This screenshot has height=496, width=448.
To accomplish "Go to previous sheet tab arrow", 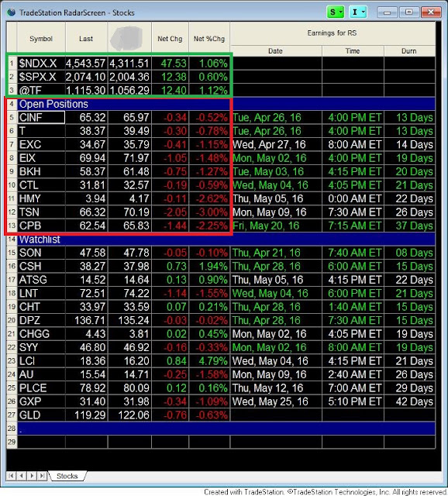I will pyautogui.click(x=22, y=476).
